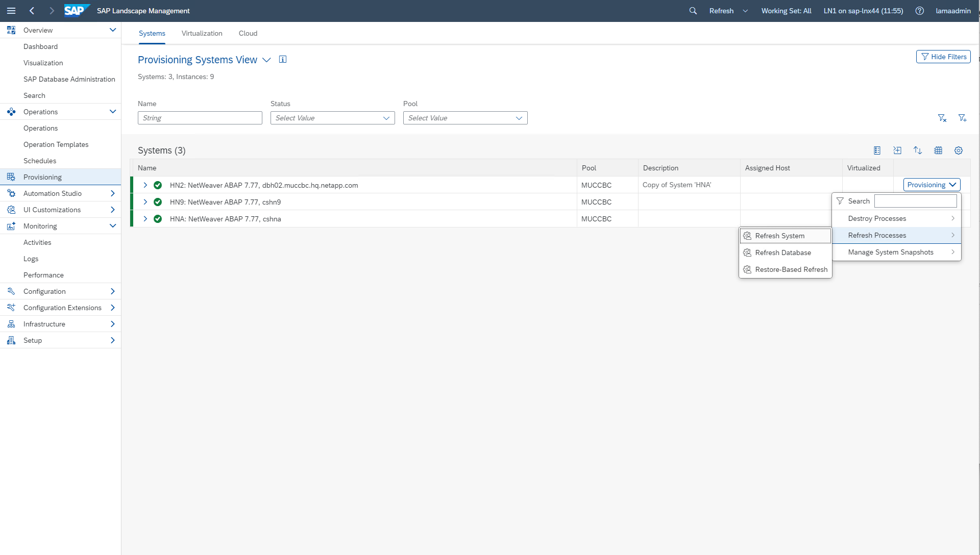980x555 pixels.
Task: Click the browser-style back arrow icon
Action: (x=32, y=11)
